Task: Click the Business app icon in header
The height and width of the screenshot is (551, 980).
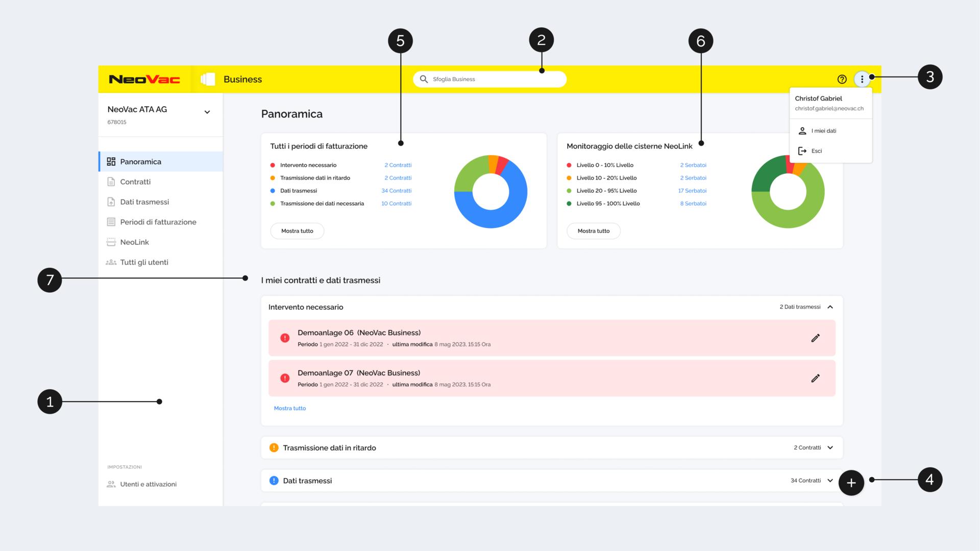Action: [208, 79]
